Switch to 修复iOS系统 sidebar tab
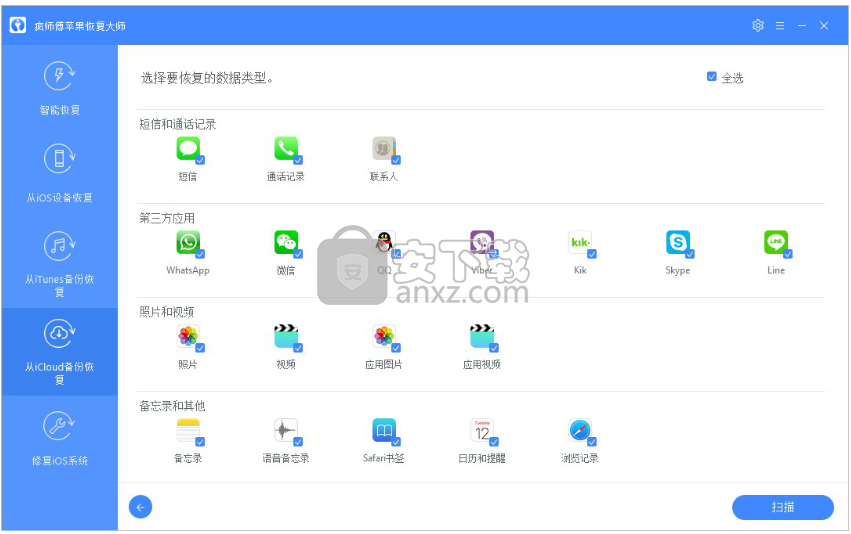The height and width of the screenshot is (534, 851). click(60, 439)
